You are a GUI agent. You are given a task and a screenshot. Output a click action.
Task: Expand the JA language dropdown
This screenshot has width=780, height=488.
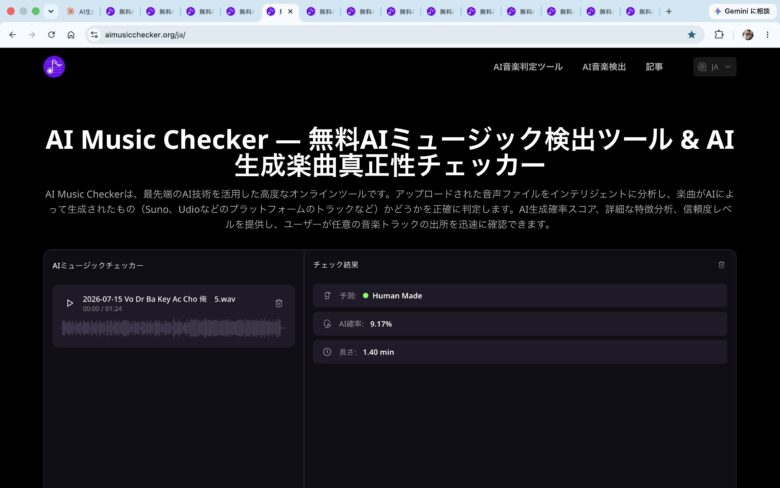click(x=714, y=67)
